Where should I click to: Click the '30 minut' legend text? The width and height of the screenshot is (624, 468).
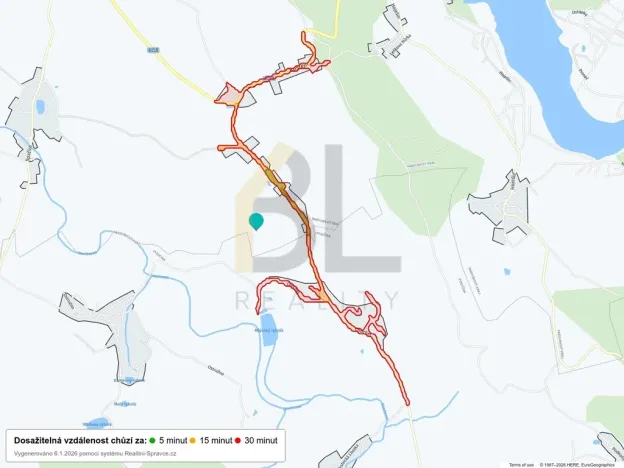point(261,441)
